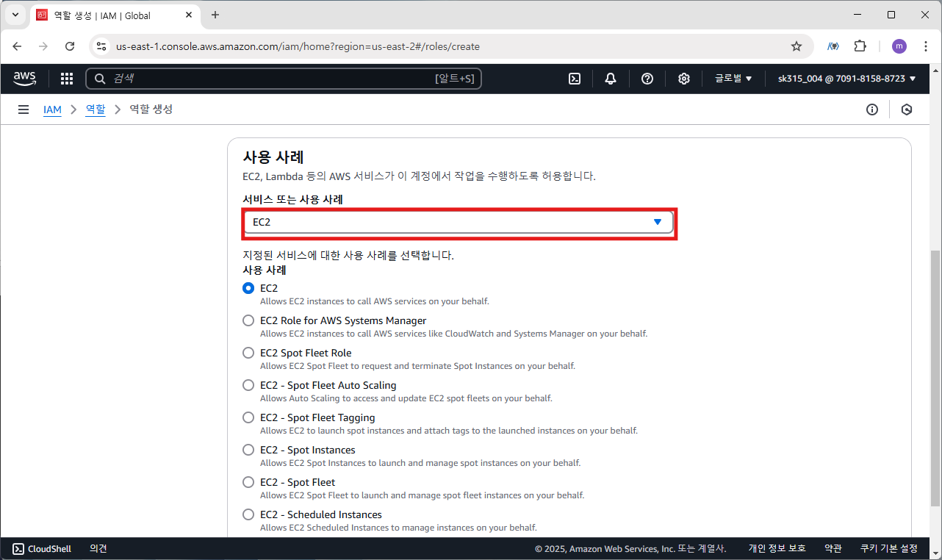Click the AWS logo home icon
This screenshot has width=942, height=560.
(24, 78)
